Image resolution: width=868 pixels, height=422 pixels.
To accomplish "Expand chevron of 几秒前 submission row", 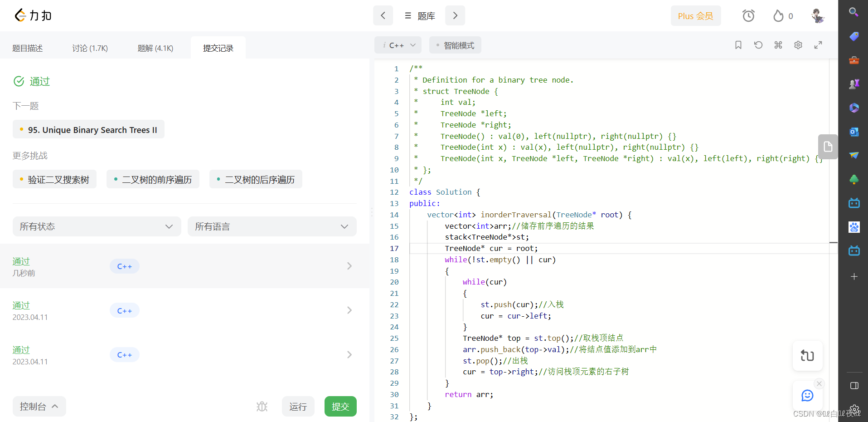I will coord(349,266).
